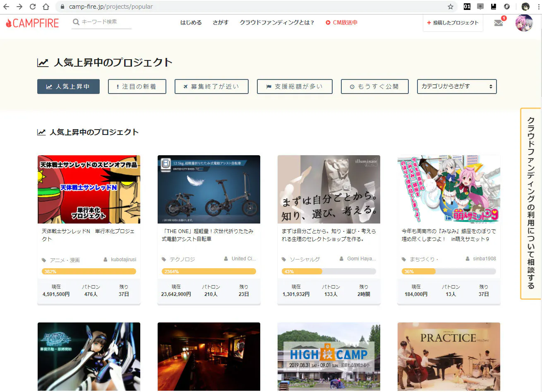
Task: Click the browser back arrow
Action: (6, 7)
